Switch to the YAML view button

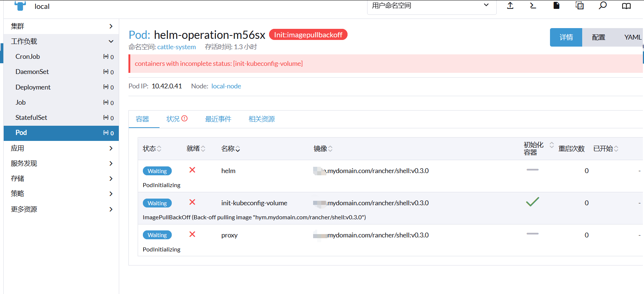[632, 37]
